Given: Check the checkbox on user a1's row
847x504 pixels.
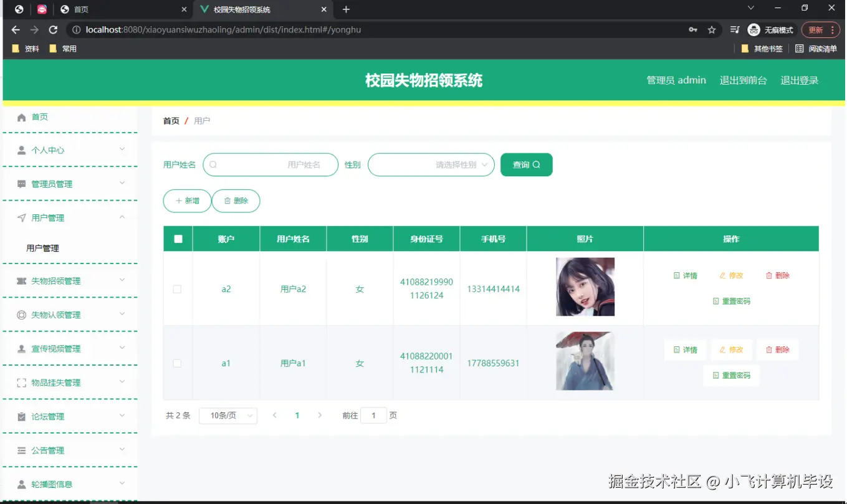Looking at the screenshot, I should pyautogui.click(x=177, y=363).
